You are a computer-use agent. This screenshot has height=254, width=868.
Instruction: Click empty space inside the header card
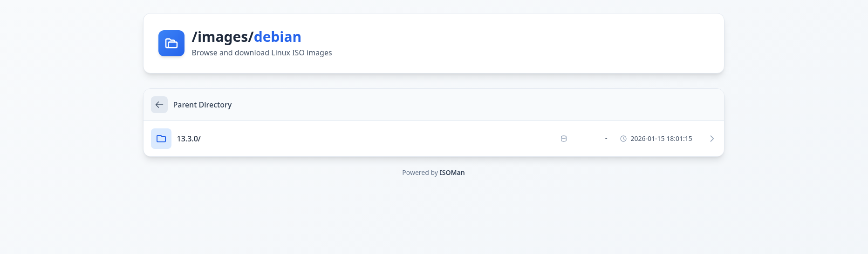[x=513, y=43]
